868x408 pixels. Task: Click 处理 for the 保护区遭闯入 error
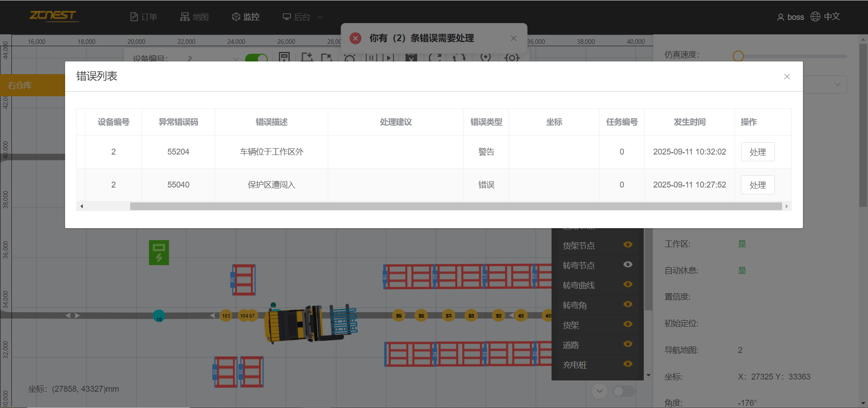pos(757,185)
